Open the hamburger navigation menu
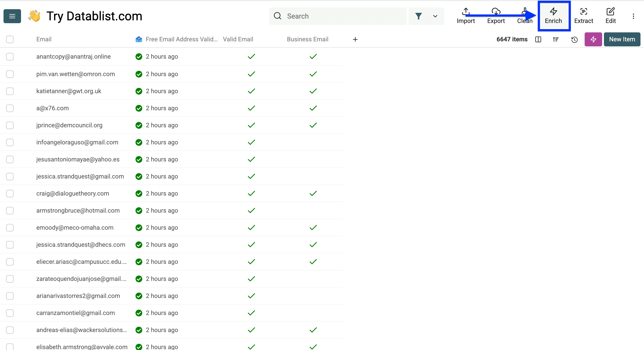The width and height of the screenshot is (644, 350). pyautogui.click(x=12, y=16)
